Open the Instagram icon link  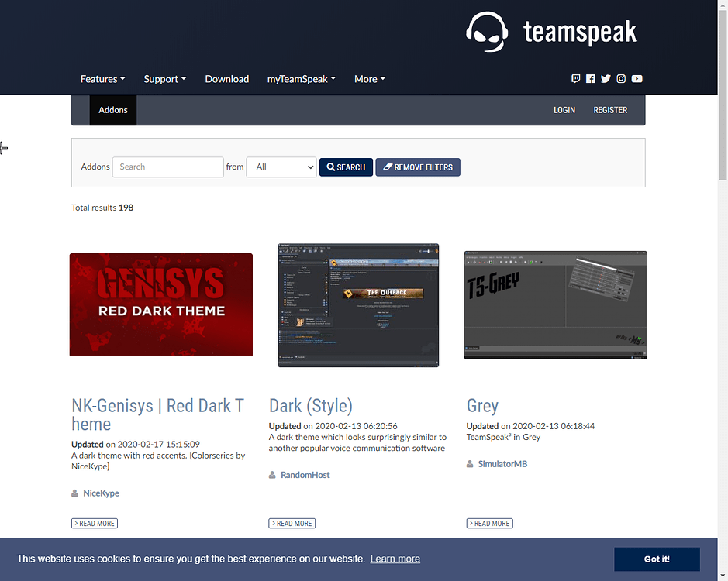coord(621,78)
